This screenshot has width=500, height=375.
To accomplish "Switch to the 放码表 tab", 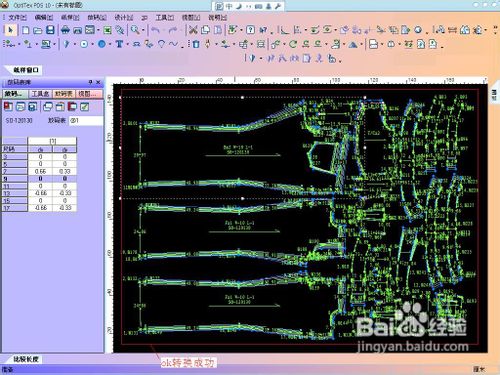I will point(64,94).
